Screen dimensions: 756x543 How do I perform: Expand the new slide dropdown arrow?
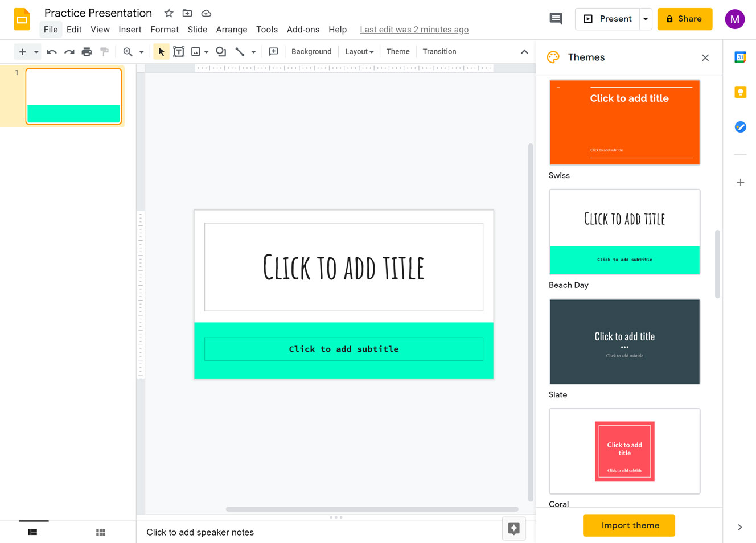36,52
